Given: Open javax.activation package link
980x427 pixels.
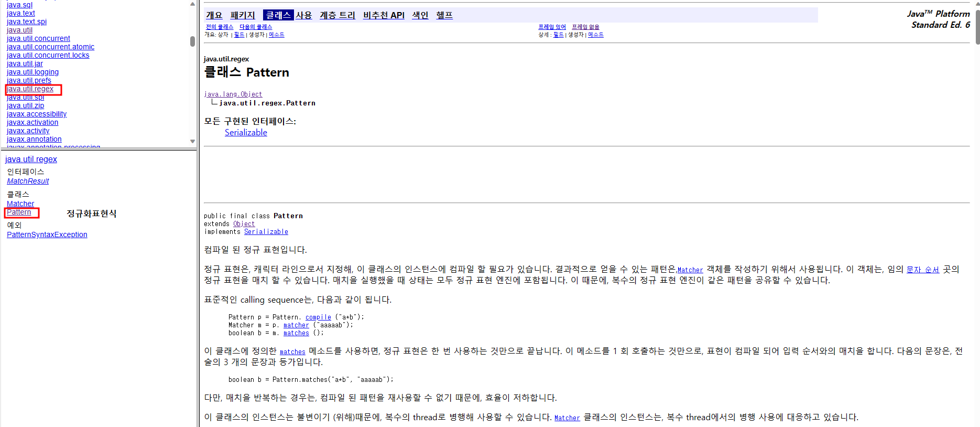Looking at the screenshot, I should (32, 122).
